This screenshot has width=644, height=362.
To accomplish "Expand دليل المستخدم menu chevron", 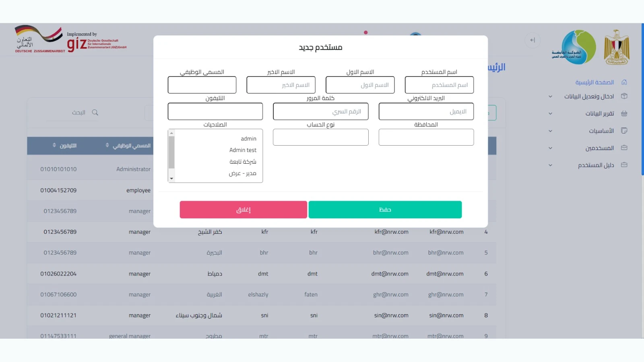I will pos(550,165).
